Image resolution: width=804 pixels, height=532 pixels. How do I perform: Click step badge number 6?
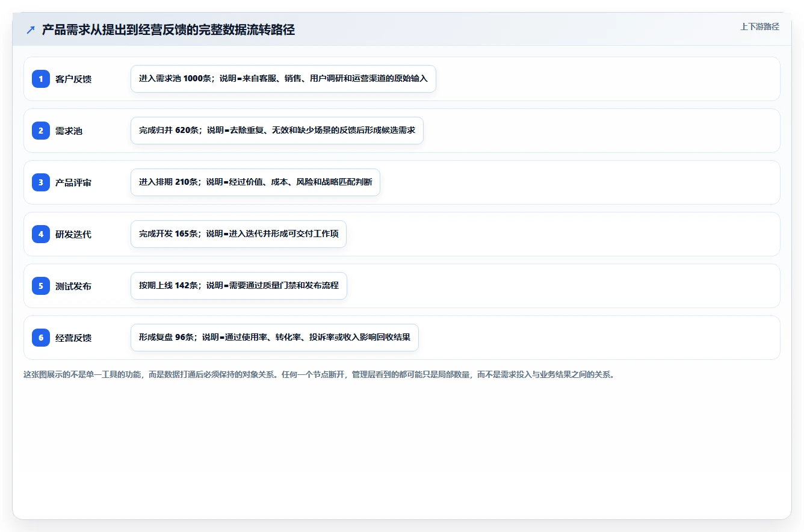41,338
